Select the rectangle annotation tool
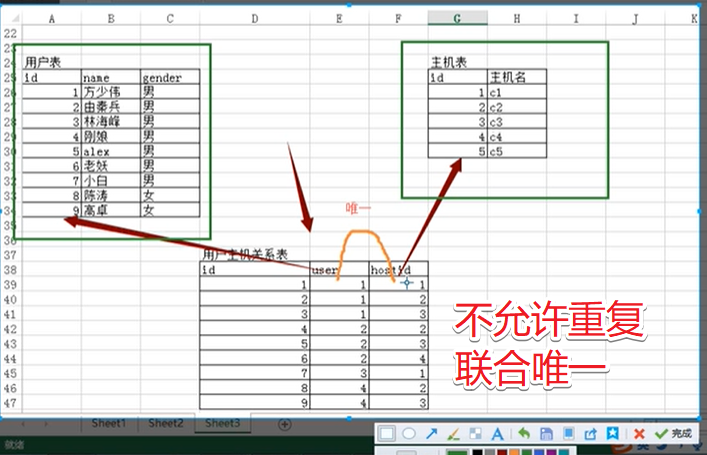The image size is (707, 455). coord(388,433)
